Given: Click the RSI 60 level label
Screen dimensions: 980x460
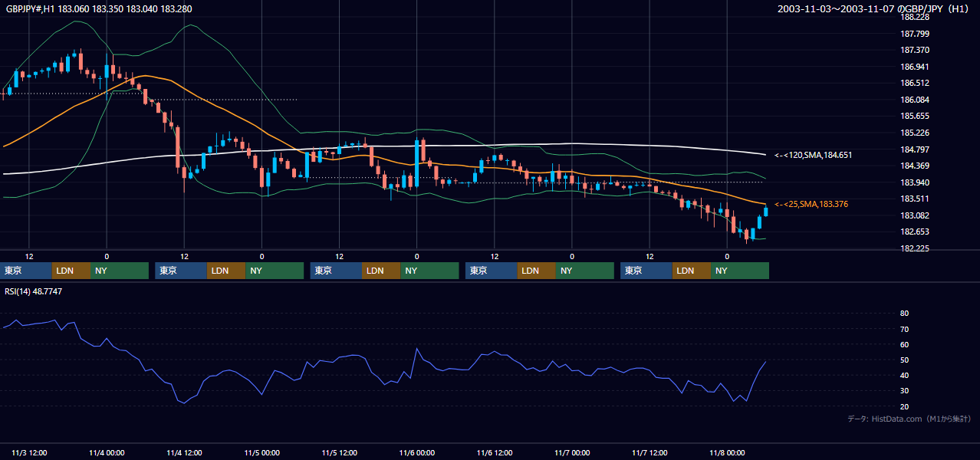Looking at the screenshot, I should click(x=904, y=344).
